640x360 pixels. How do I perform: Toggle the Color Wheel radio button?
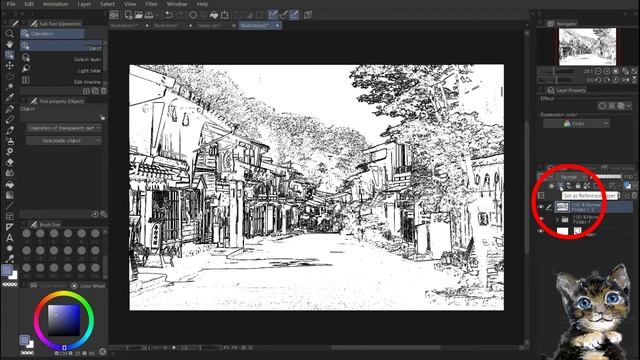coord(74,286)
